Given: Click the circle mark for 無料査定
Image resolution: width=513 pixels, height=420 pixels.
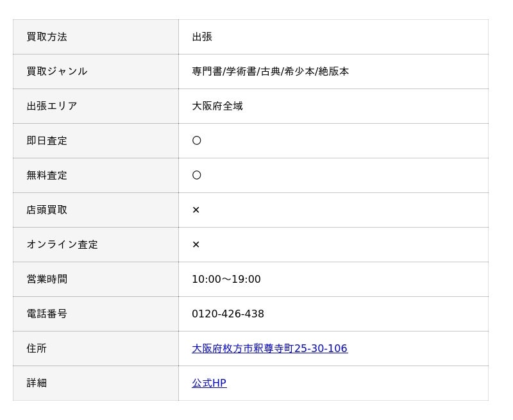Looking at the screenshot, I should pyautogui.click(x=196, y=175).
